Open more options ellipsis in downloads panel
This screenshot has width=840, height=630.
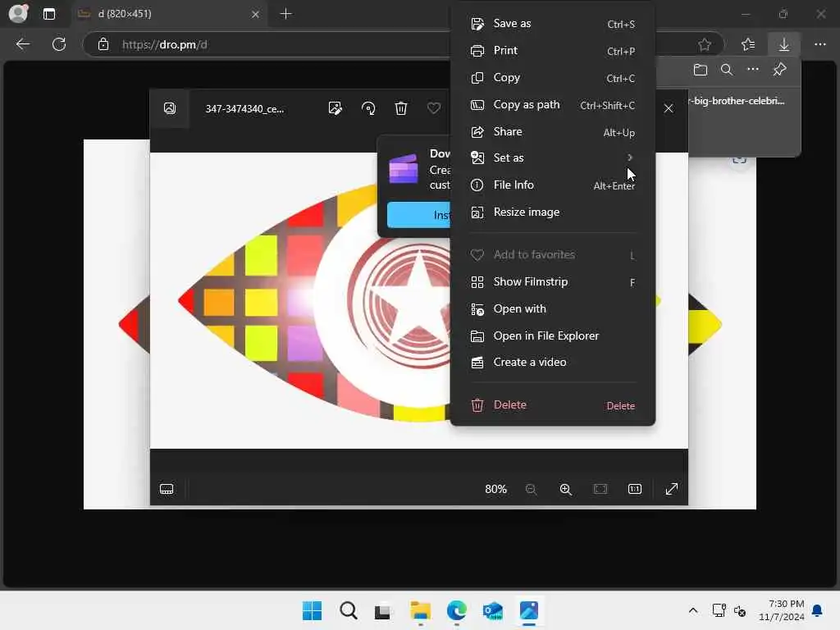point(753,70)
